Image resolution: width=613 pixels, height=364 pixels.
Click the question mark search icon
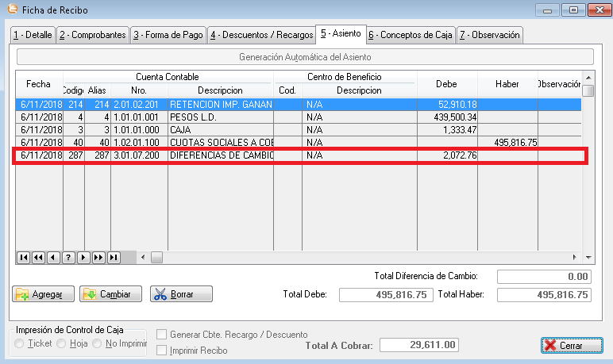point(68,257)
